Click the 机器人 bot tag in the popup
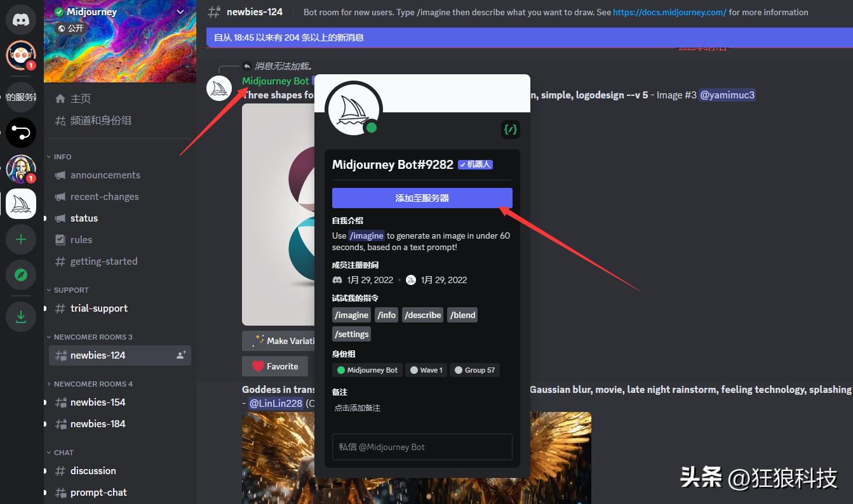Screen dimensions: 853x504 (x=476, y=164)
